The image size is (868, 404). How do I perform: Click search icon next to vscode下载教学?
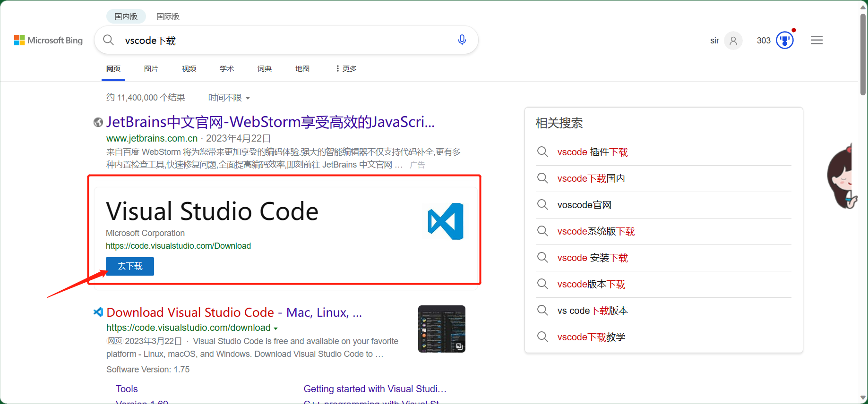pos(542,337)
